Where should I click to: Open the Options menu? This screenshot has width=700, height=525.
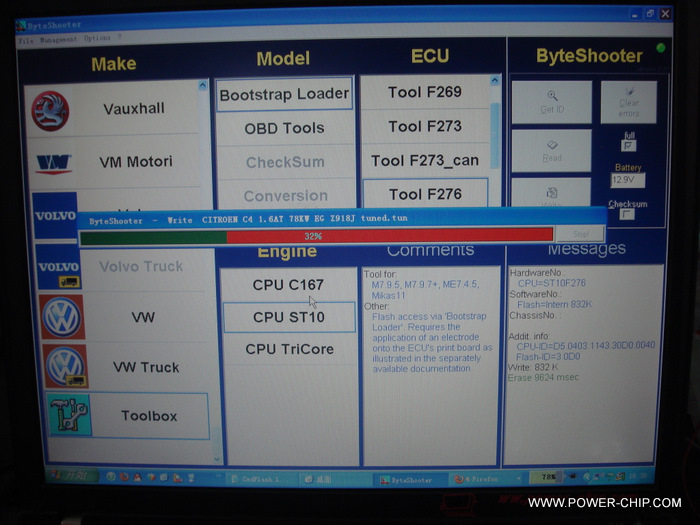(x=97, y=38)
